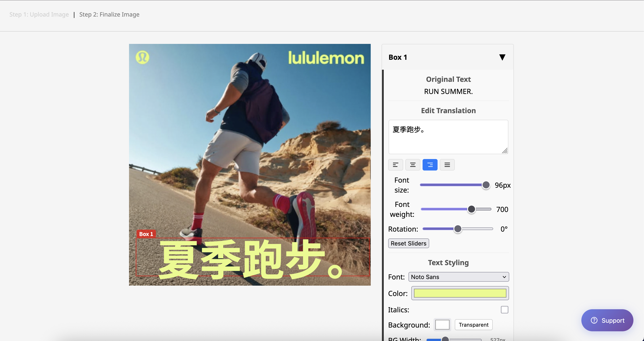Go back to Step 1: Upload Image

[39, 15]
